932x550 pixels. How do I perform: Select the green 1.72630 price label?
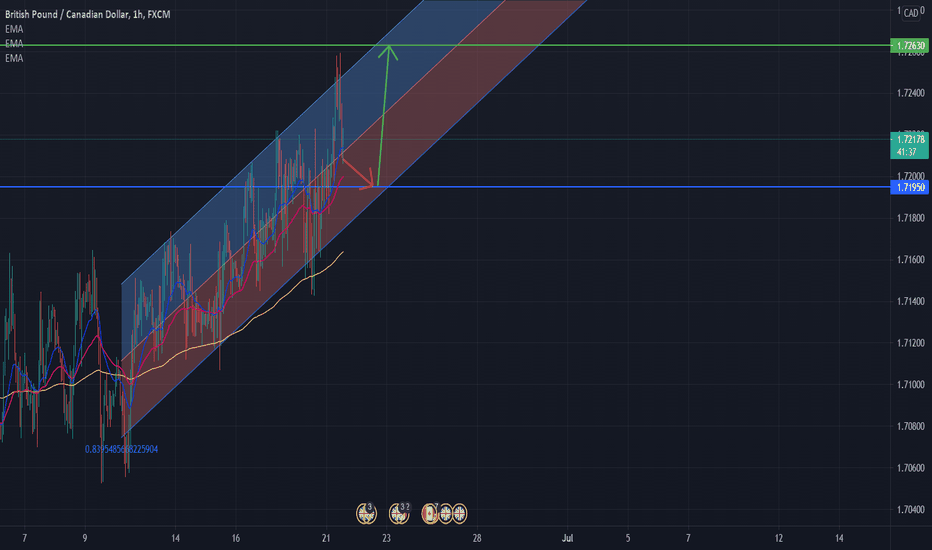[909, 45]
